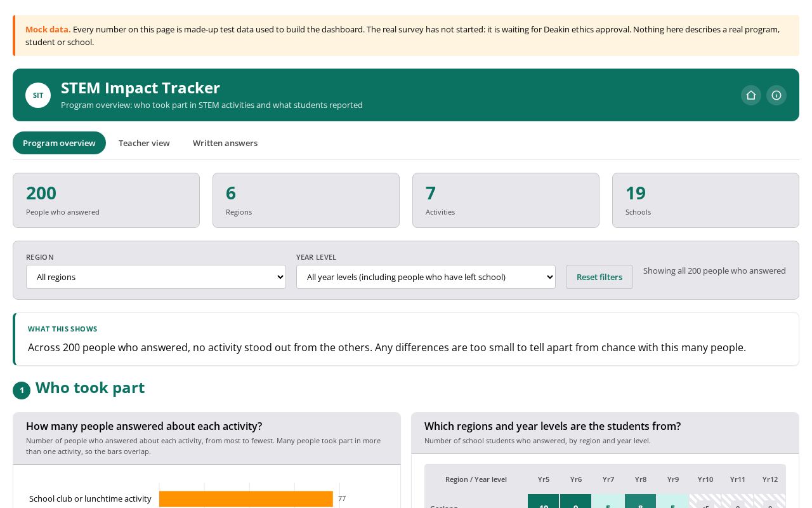Viewport: 812px width, 508px height.
Task: Select the 200 People who answered card
Action: coord(106,200)
